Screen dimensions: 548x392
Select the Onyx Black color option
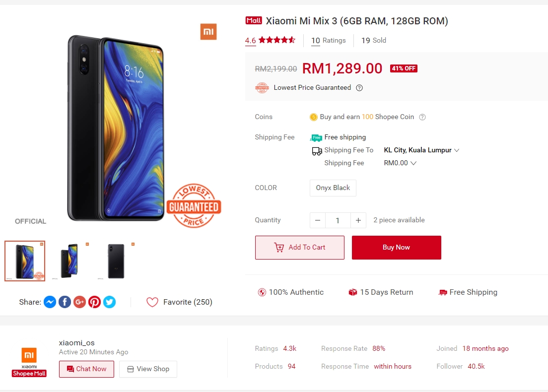[x=333, y=188]
